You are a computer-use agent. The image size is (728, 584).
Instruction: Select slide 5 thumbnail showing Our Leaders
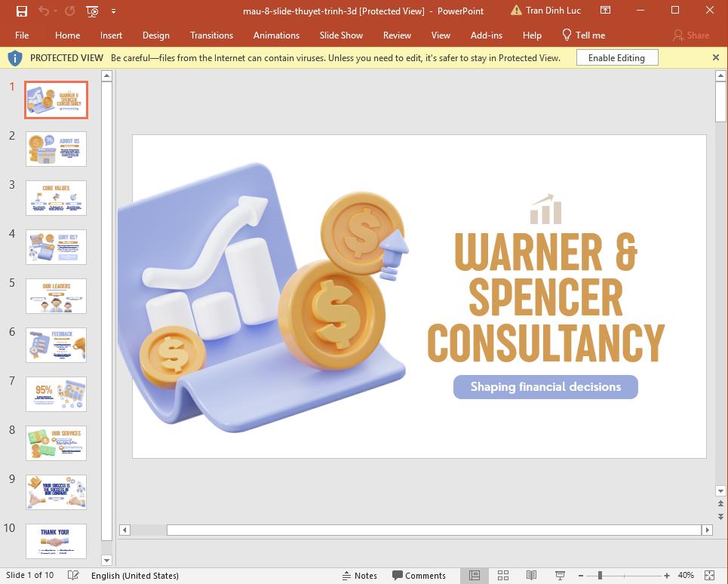(55, 296)
